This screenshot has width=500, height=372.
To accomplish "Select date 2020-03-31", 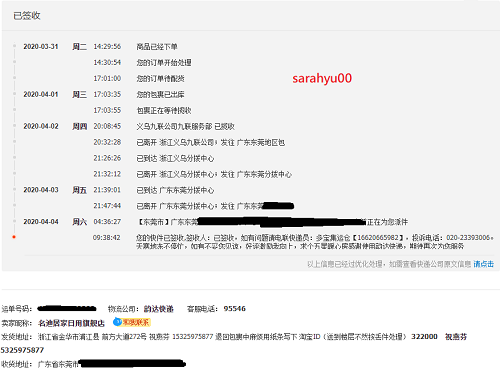I will point(41,46).
